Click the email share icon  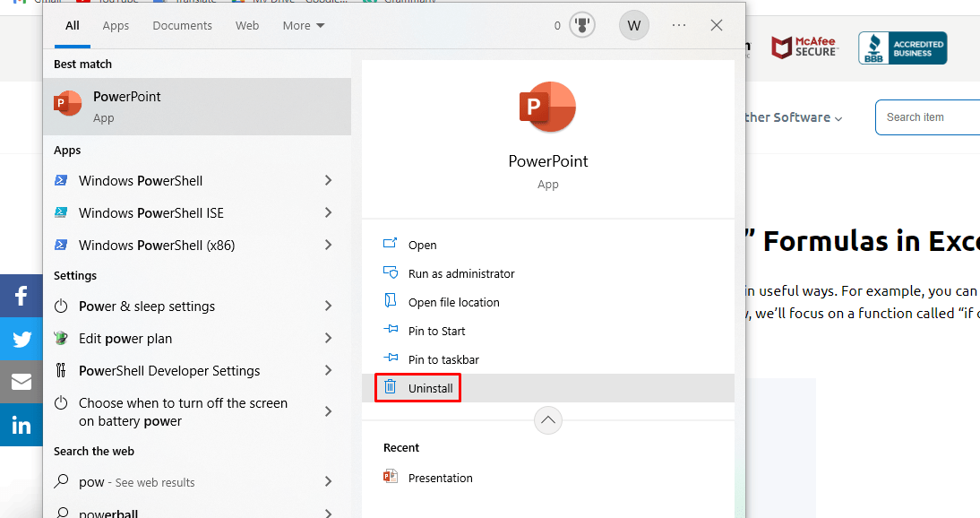[x=21, y=382]
